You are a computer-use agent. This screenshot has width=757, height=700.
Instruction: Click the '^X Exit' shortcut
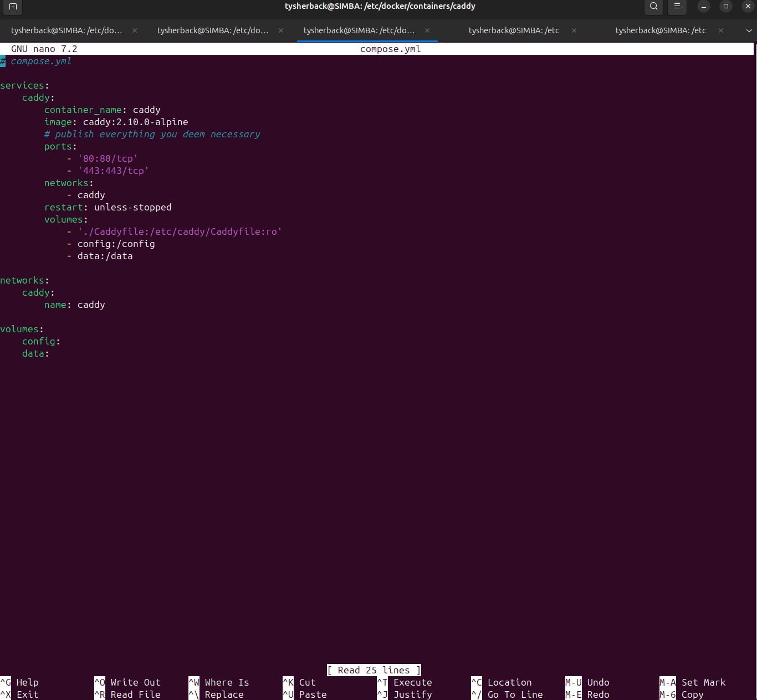pyautogui.click(x=19, y=694)
